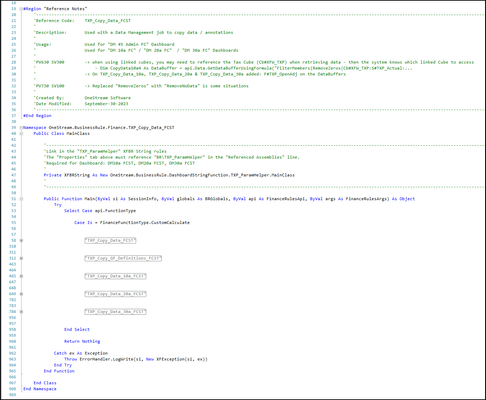Click the 'Date Modified: September-30-2023 comment
The width and height of the screenshot is (486, 400).
pos(81,104)
